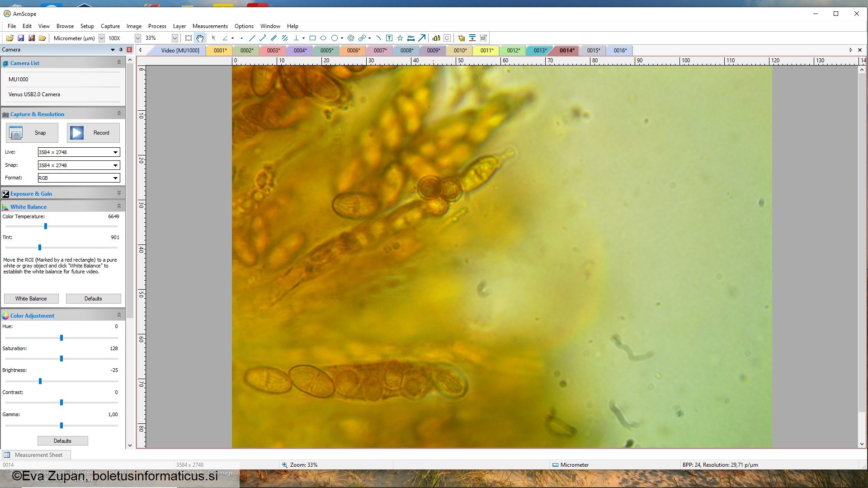Click the Open file folder icon

pos(9,38)
